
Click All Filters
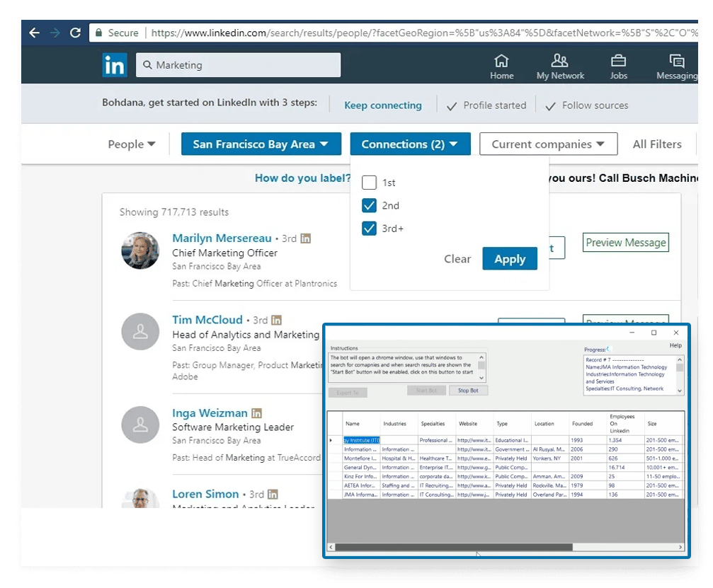click(657, 144)
